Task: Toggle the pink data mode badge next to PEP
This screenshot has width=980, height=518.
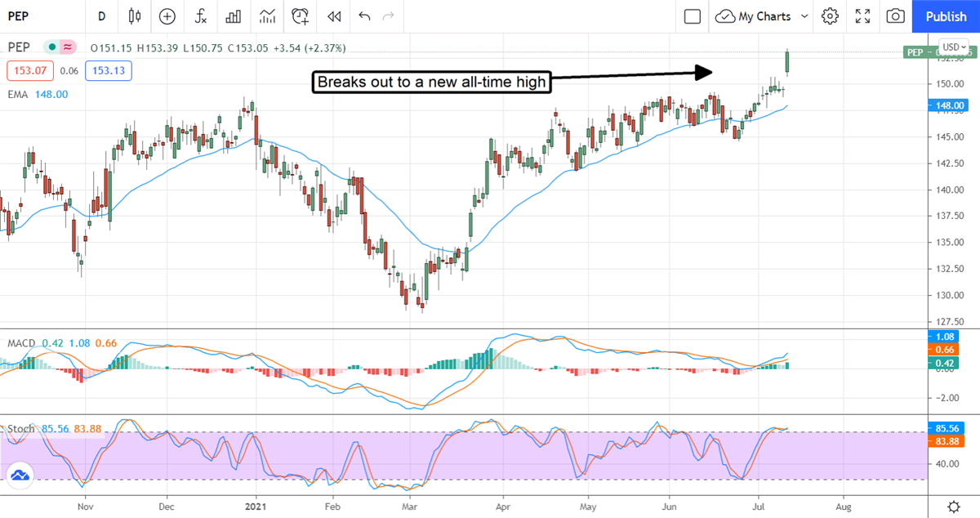Action: point(68,48)
